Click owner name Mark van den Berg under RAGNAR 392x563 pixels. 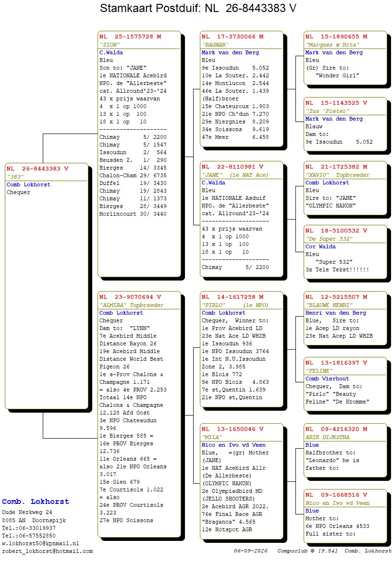[x=230, y=52]
